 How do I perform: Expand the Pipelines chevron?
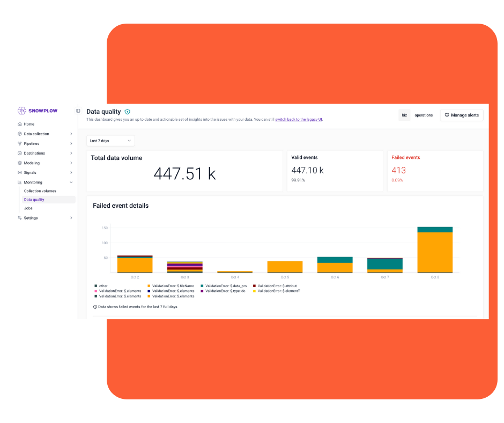pyautogui.click(x=71, y=143)
